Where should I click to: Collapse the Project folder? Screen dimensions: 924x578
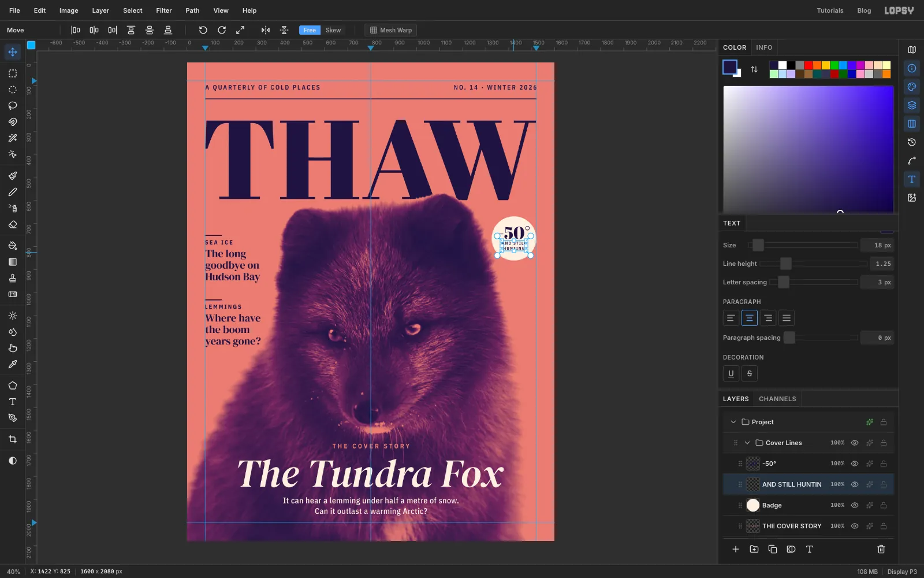click(733, 422)
